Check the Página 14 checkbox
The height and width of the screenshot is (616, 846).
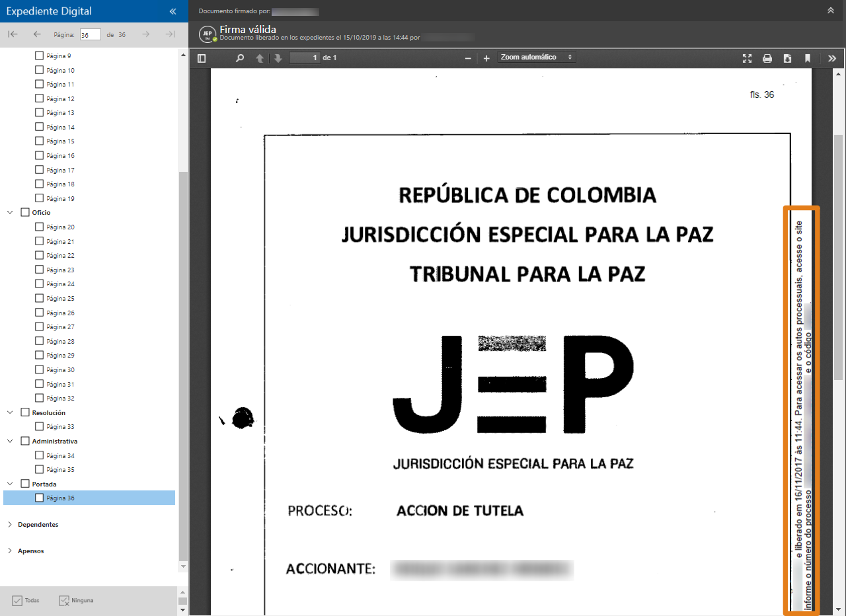pos(39,127)
